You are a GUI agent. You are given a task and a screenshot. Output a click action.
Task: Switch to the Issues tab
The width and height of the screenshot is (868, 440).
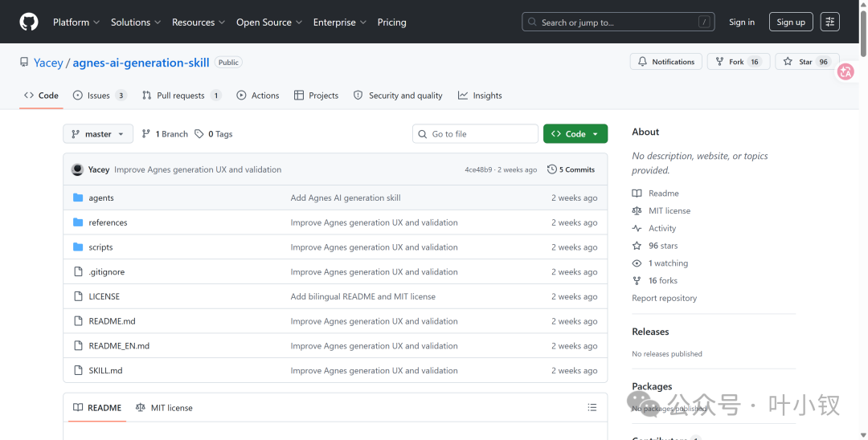point(100,95)
